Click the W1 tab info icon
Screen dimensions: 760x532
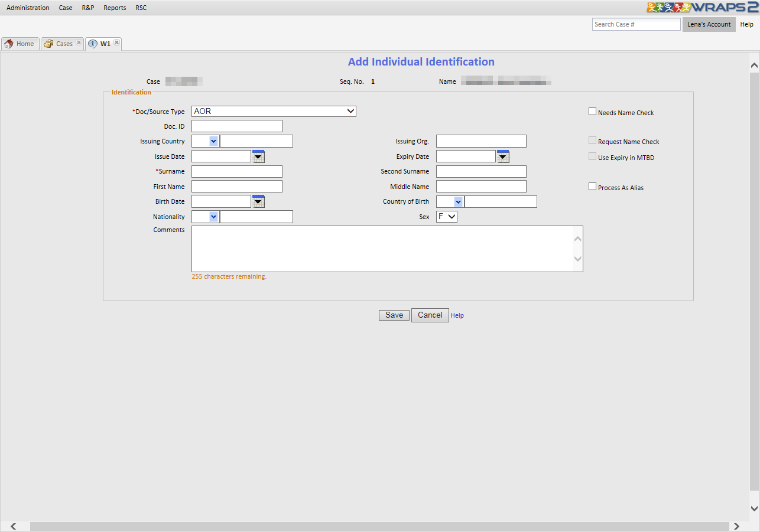tap(93, 44)
